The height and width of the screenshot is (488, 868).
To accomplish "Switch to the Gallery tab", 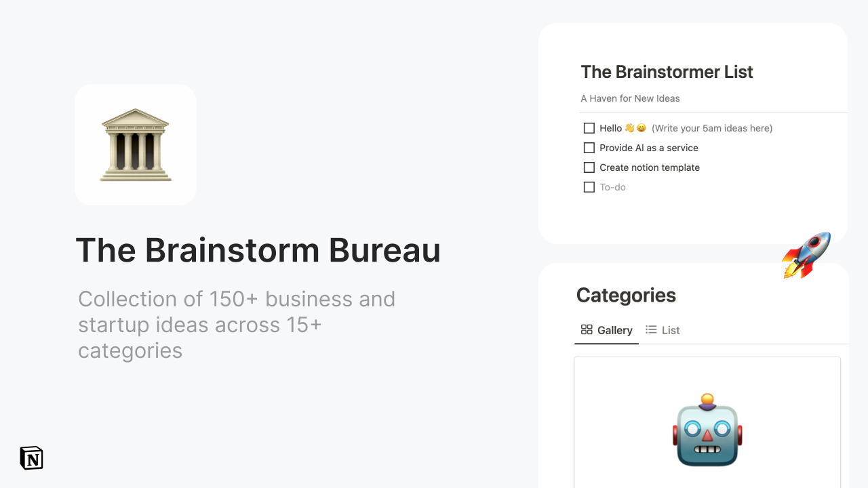I will tap(606, 330).
